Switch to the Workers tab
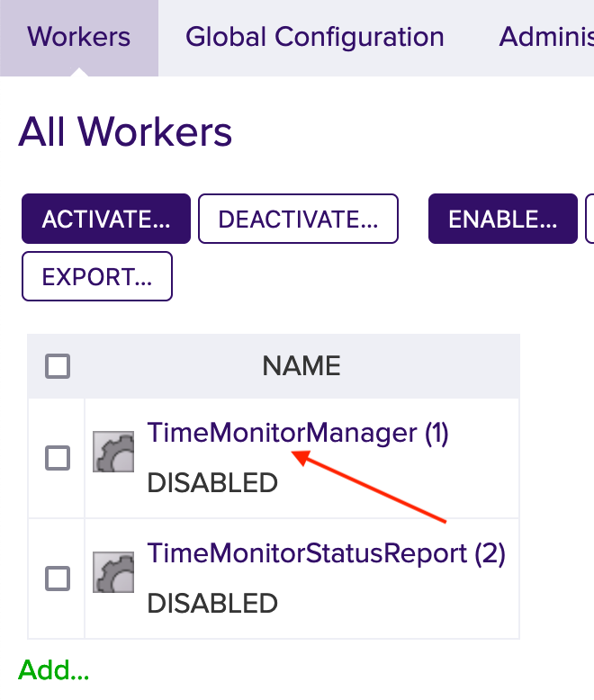The height and width of the screenshot is (700, 594). point(79,38)
